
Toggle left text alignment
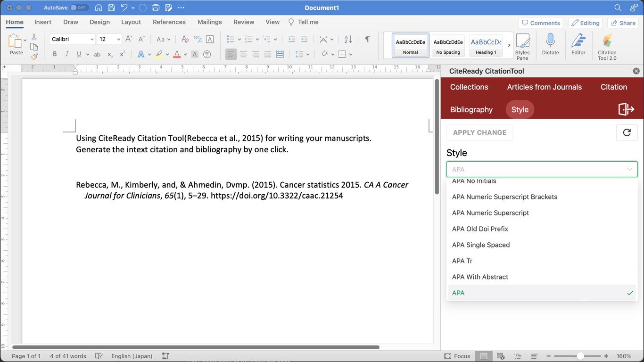[x=231, y=54]
